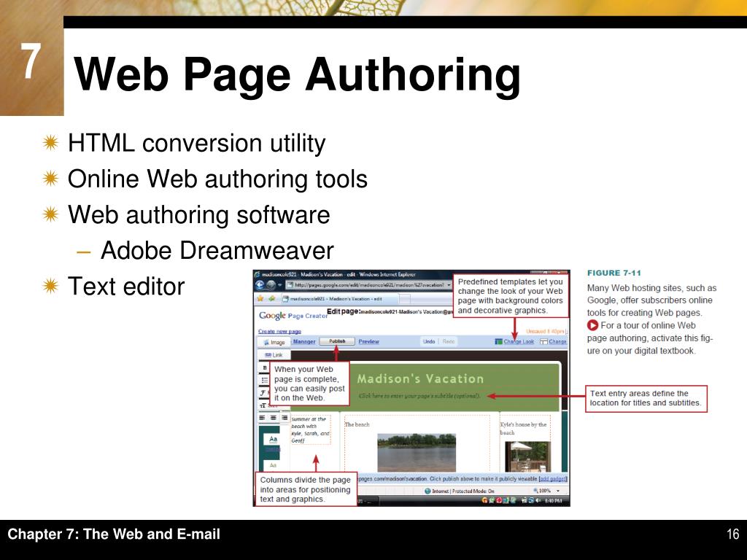Image resolution: width=747 pixels, height=560 pixels.
Task: Click the Link button in the sidebar
Action: pyautogui.click(x=274, y=355)
